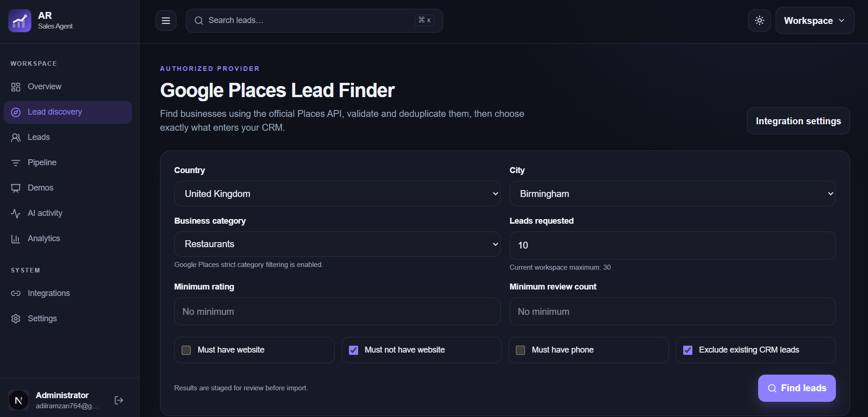Click the Analytics bar chart icon
This screenshot has width=868, height=417.
[16, 239]
